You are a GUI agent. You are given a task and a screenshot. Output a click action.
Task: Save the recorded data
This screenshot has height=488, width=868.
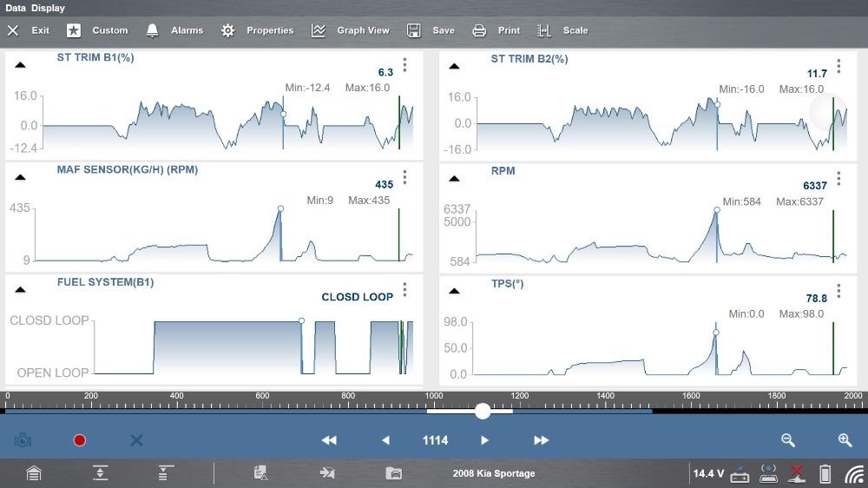tap(431, 30)
